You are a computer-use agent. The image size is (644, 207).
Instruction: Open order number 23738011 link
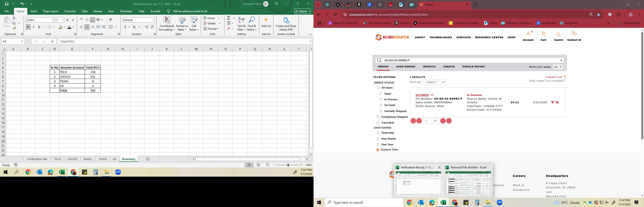point(422,95)
